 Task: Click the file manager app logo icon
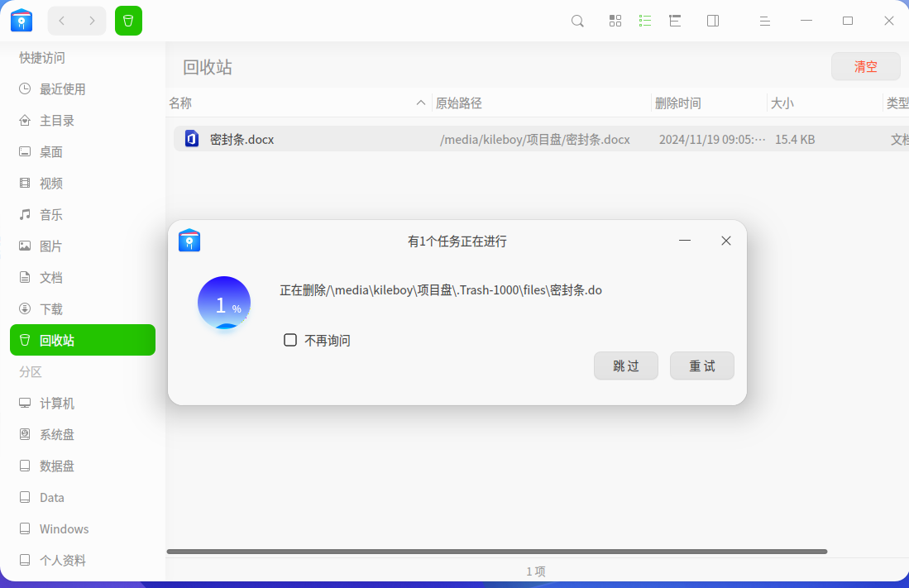pyautogui.click(x=22, y=21)
